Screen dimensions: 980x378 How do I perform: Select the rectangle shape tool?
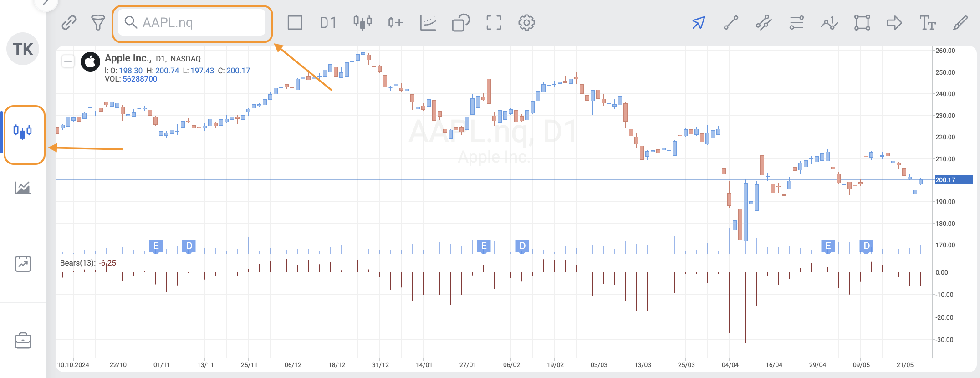[862, 22]
